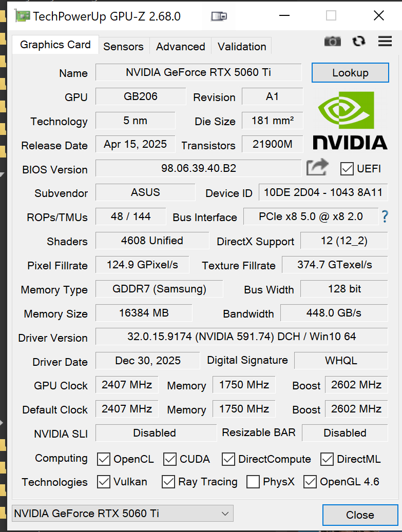Click the Driver Version field
Screen dimensions: 402x532
[x=241, y=337]
